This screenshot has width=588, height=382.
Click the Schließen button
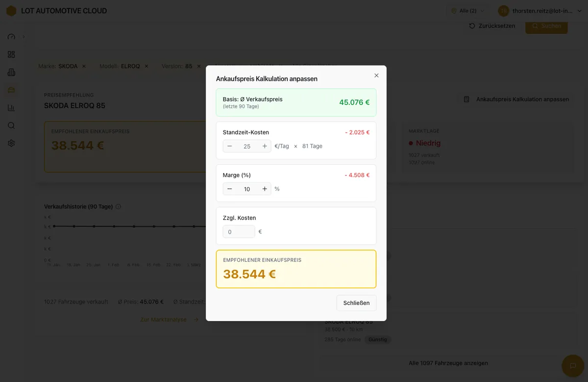[356, 303]
